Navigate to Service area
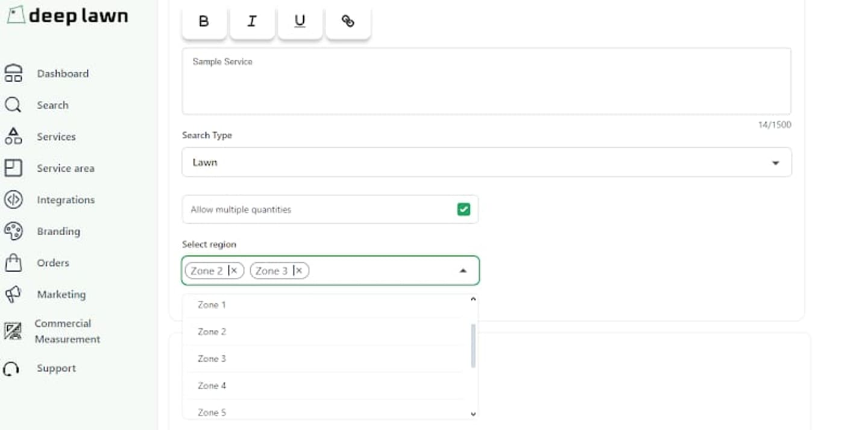 [x=66, y=168]
